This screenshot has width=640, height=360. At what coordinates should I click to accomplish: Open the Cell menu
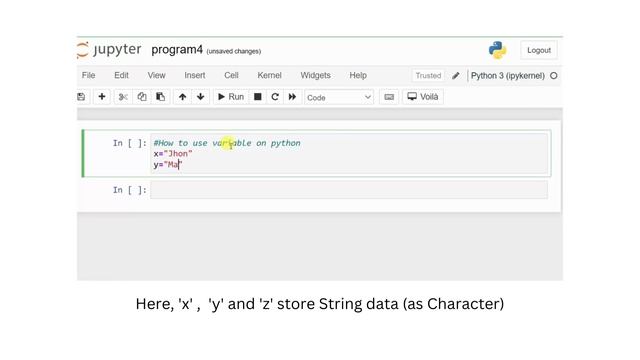coord(231,76)
